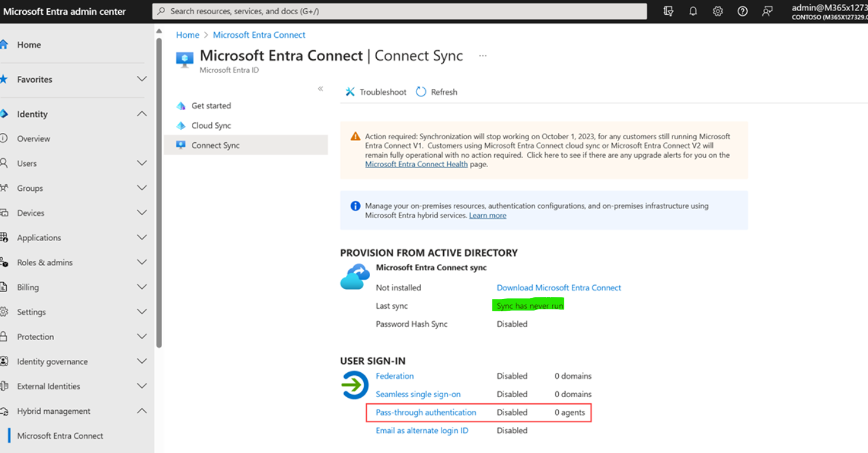Click the External Identities icon

pyautogui.click(x=4, y=387)
